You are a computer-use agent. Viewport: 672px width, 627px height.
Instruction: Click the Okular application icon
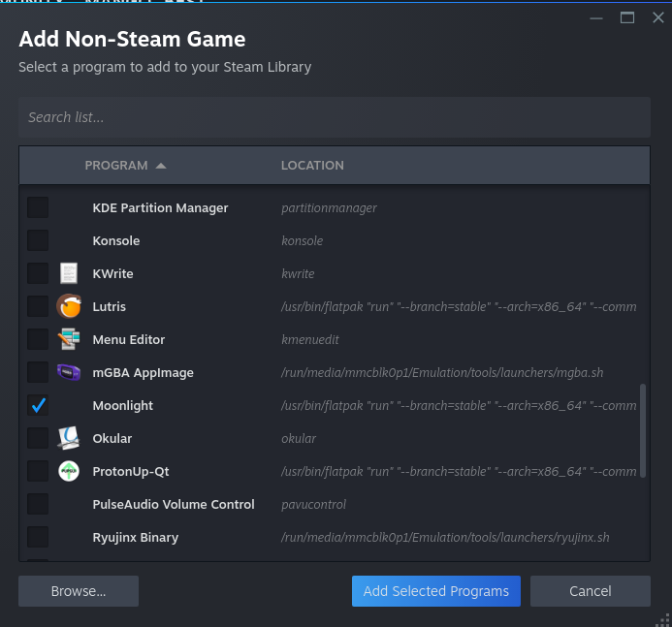(68, 438)
